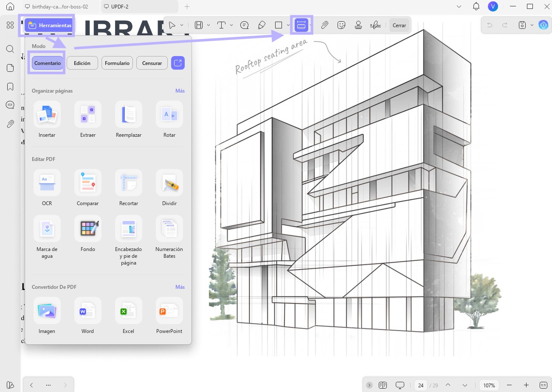This screenshot has width=552, height=392.
Task: Select the sticker tool icon
Action: click(341, 25)
